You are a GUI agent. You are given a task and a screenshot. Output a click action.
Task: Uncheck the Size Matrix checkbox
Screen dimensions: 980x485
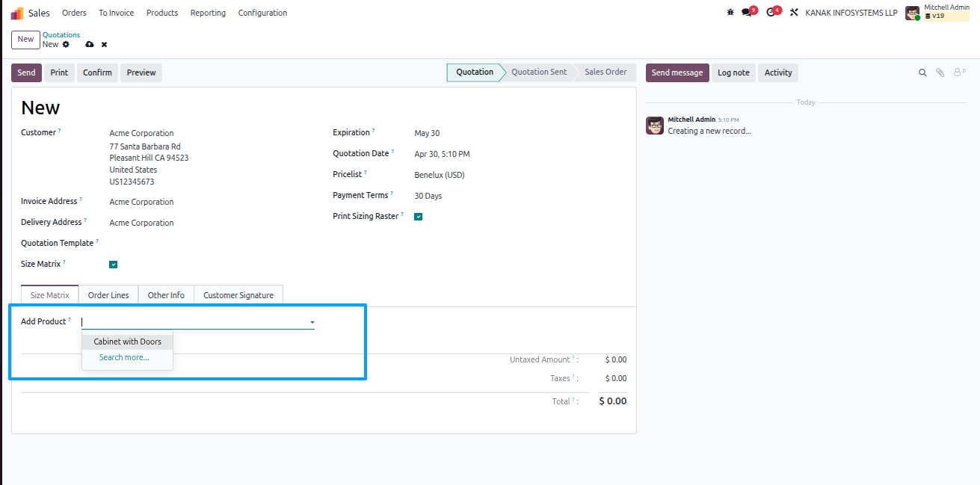114,265
